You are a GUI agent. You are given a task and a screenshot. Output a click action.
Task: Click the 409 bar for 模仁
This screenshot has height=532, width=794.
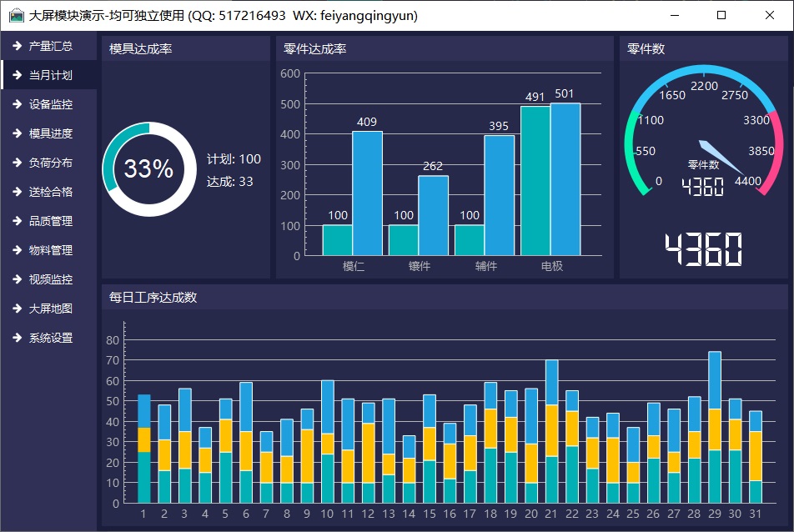(367, 193)
